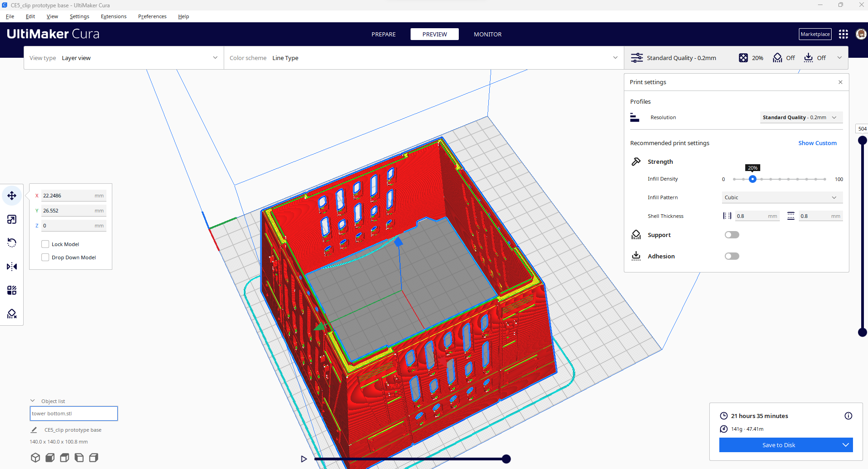868x469 pixels.
Task: Open Show Custom print settings
Action: 817,143
